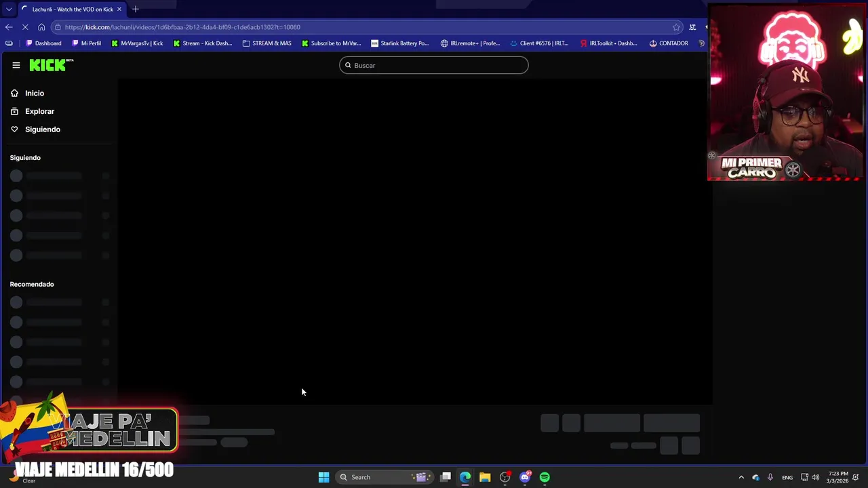Screen dimensions: 868x488
Task: Click the Windows taskbar Search box
Action: 386,477
